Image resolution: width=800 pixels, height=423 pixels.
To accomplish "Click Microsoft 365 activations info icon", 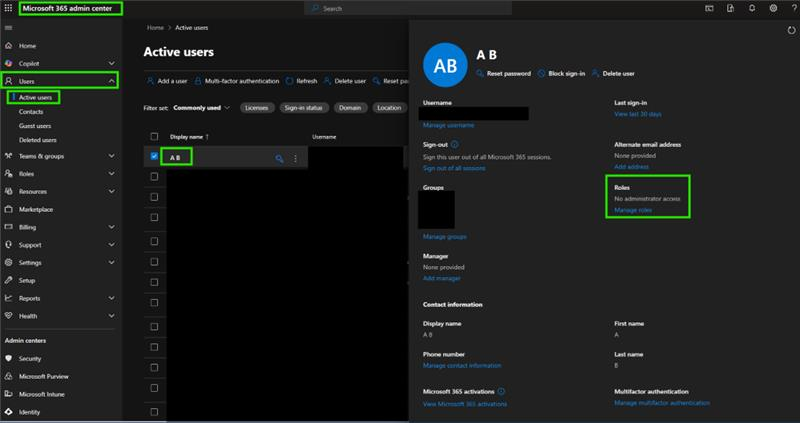I will (x=501, y=391).
